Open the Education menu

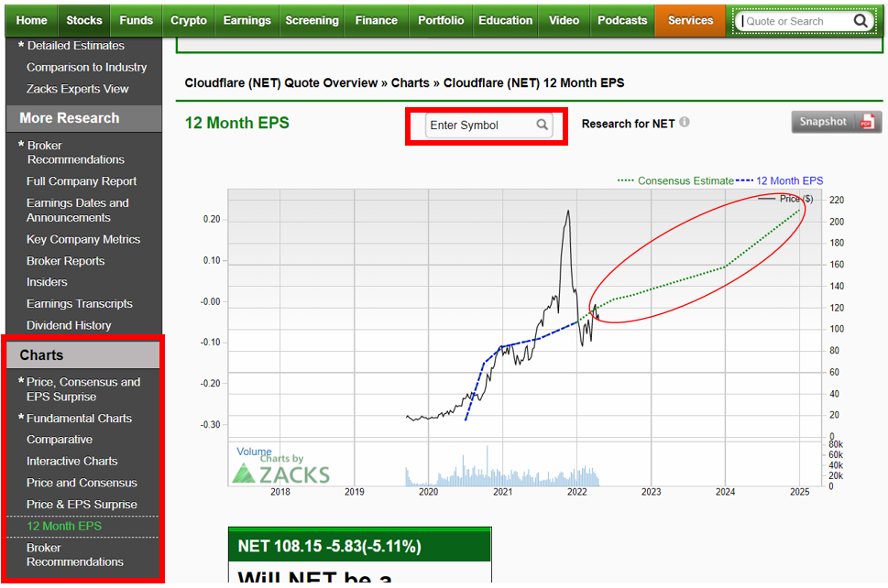pos(505,20)
